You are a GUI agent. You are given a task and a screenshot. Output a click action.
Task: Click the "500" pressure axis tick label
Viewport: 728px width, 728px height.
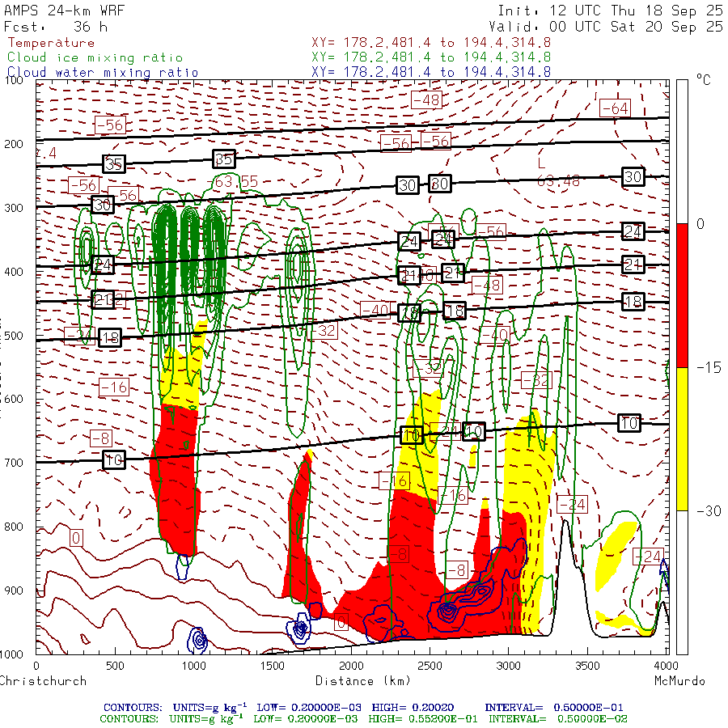(x=14, y=336)
